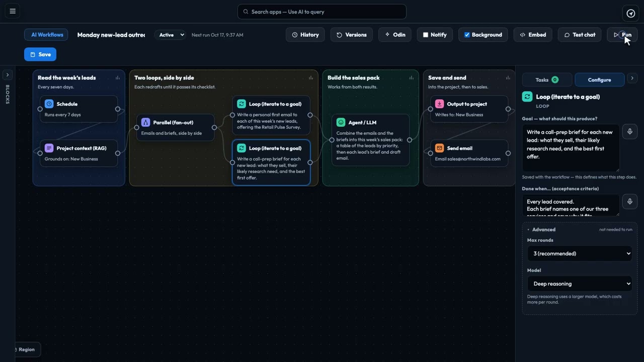Open the Max rounds dropdown
The image size is (644, 362).
[x=580, y=253]
